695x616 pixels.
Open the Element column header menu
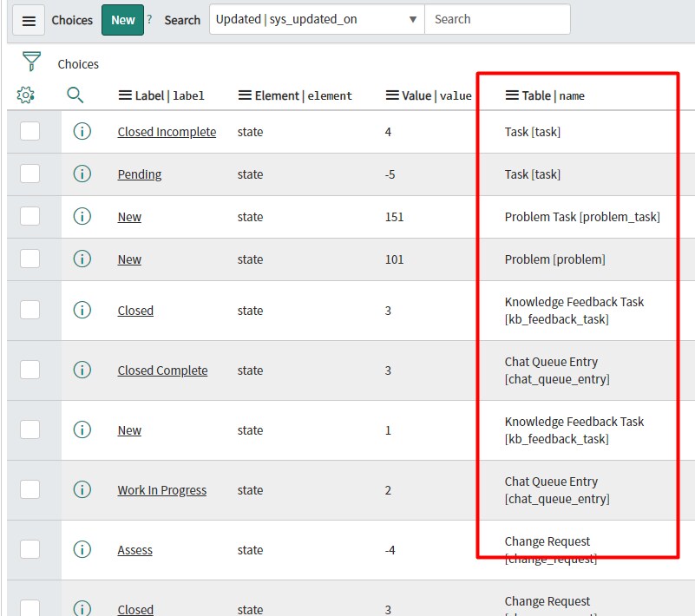coord(245,95)
